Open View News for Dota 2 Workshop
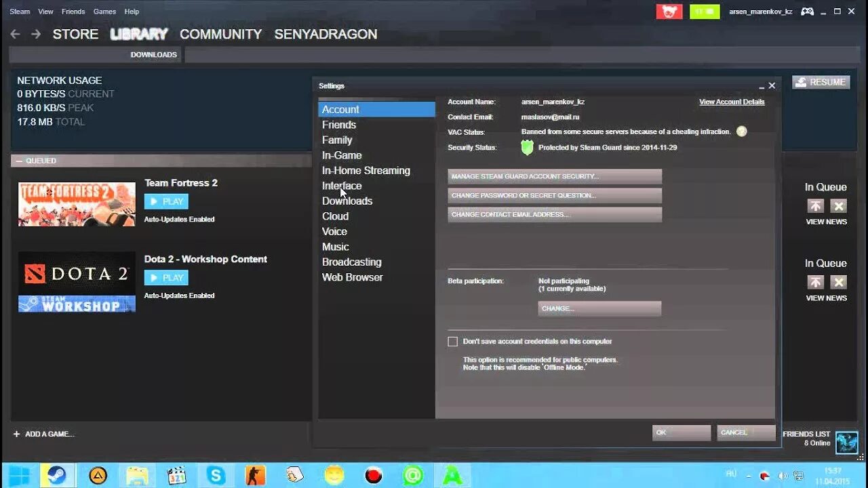 pyautogui.click(x=826, y=298)
